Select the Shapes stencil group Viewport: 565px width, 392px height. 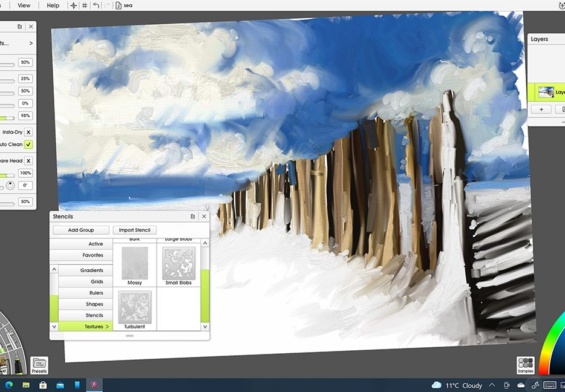85,304
